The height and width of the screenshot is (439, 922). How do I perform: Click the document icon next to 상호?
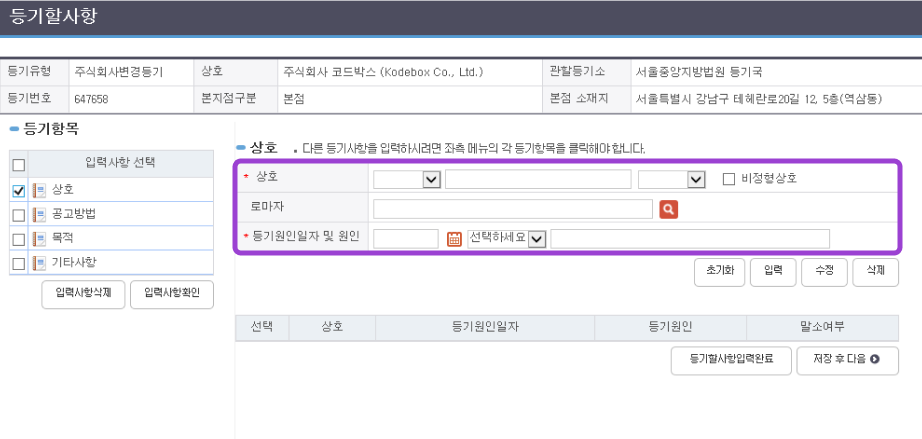coord(38,190)
